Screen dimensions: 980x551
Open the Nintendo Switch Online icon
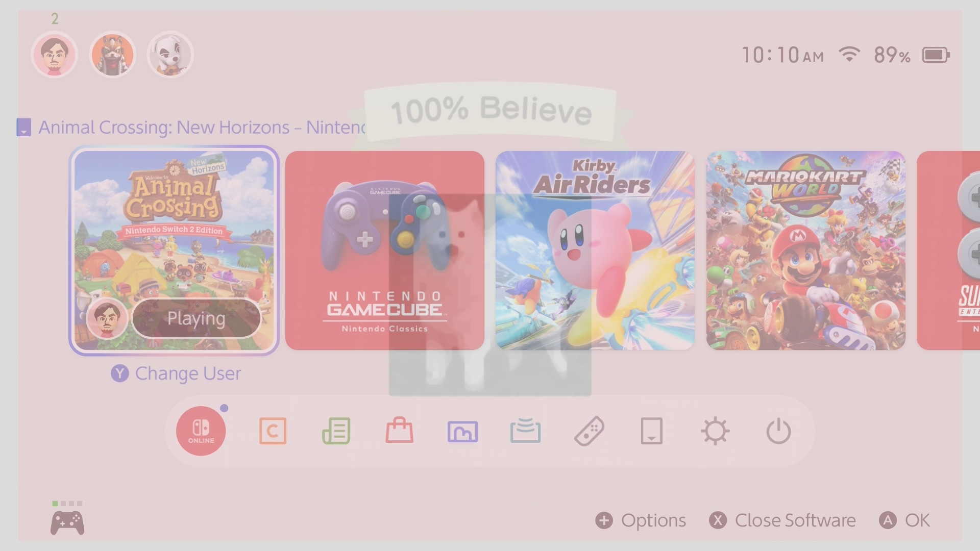click(x=201, y=431)
